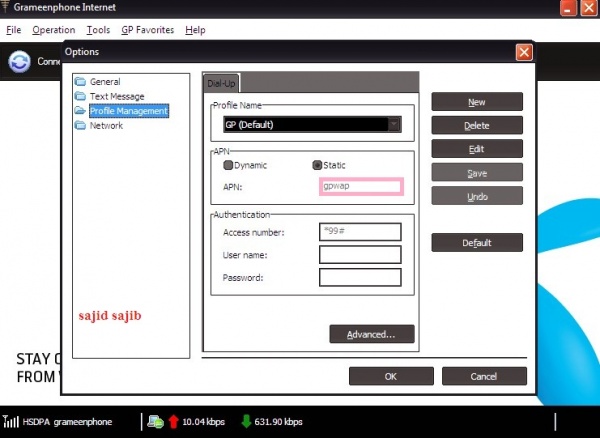Click the 631.90 kbps download value
Screen dimensions: 600x438
[278, 422]
